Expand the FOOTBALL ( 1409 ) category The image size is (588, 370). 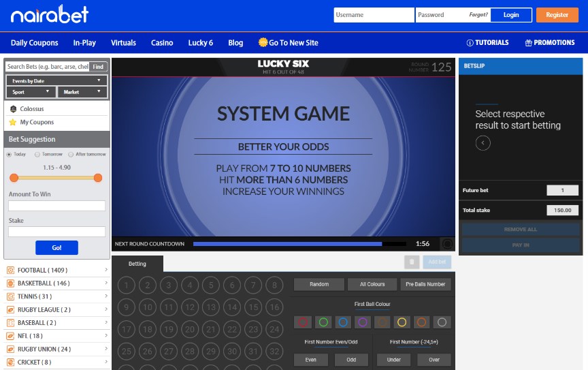pyautogui.click(x=57, y=270)
